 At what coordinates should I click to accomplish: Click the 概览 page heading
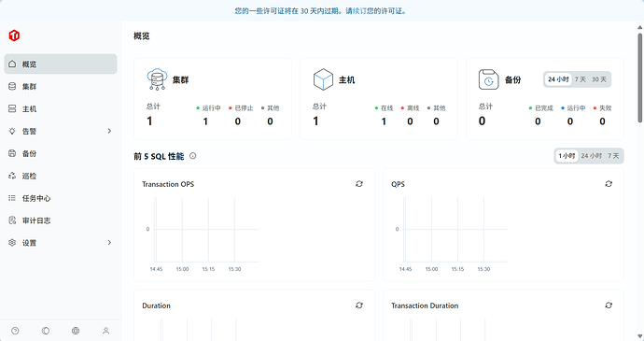pos(142,36)
